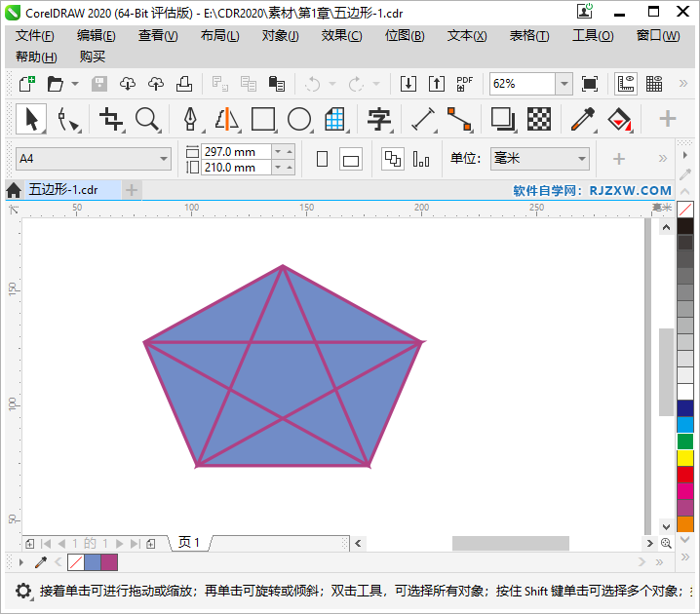This screenshot has width=700, height=614.
Task: Click the Export icon
Action: click(437, 84)
